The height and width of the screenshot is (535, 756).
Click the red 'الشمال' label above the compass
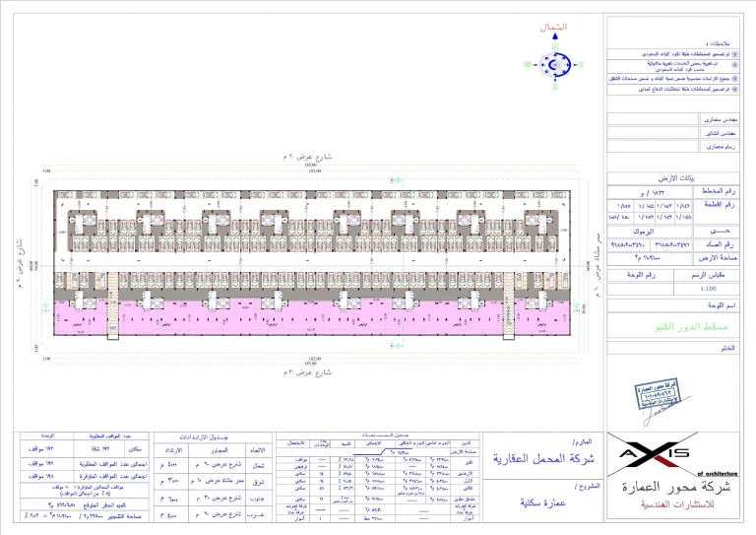[556, 29]
